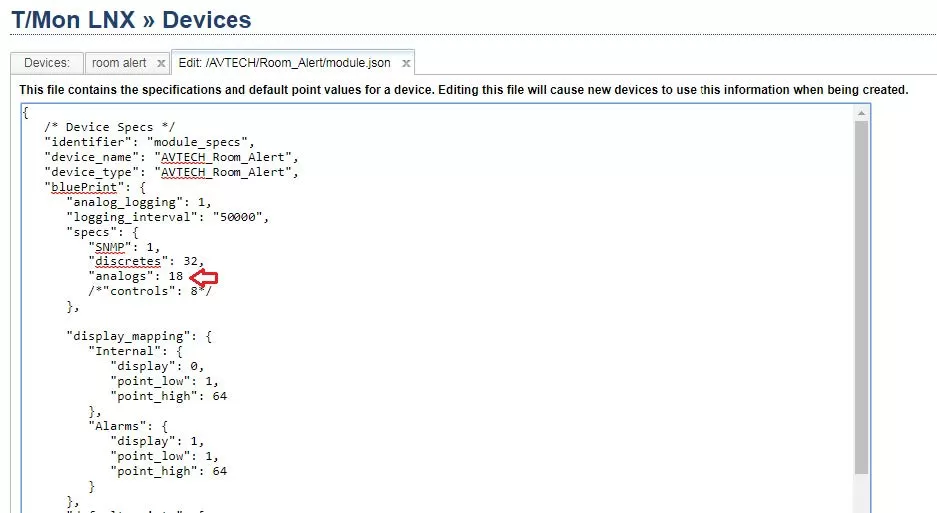Place cursor on the "analogs": 18 line
Screen dimensions: 937x513
tap(137, 276)
